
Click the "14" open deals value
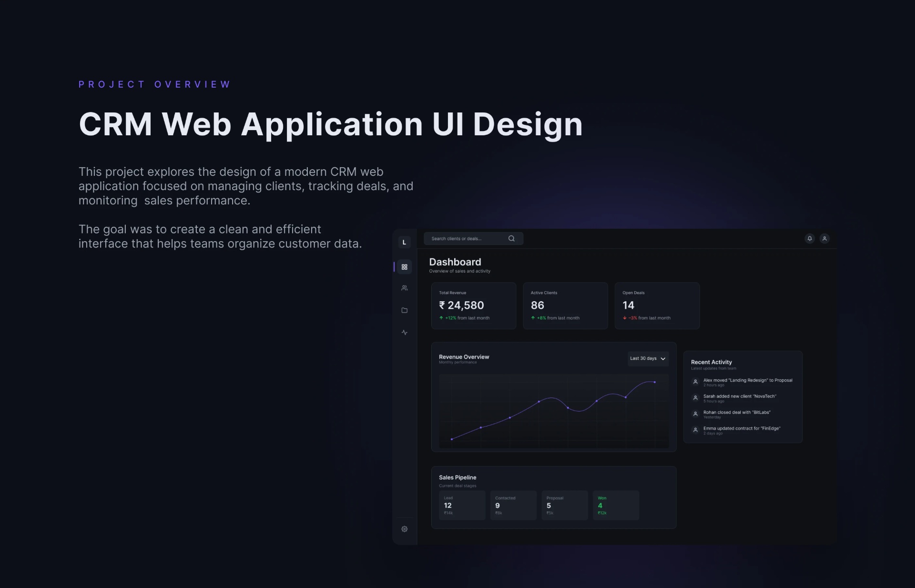[x=628, y=305]
